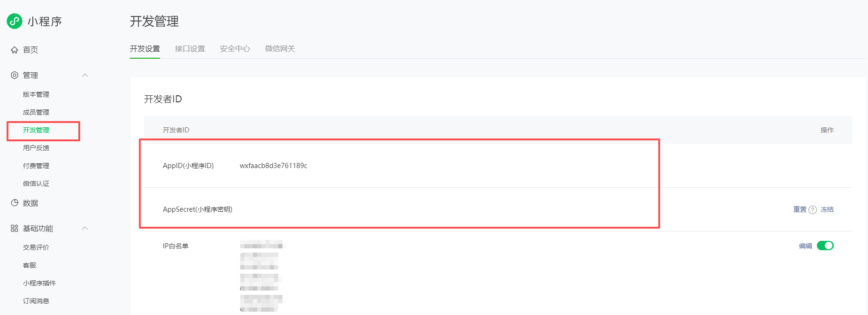Go to 用户反馈 sidebar item

[36, 148]
